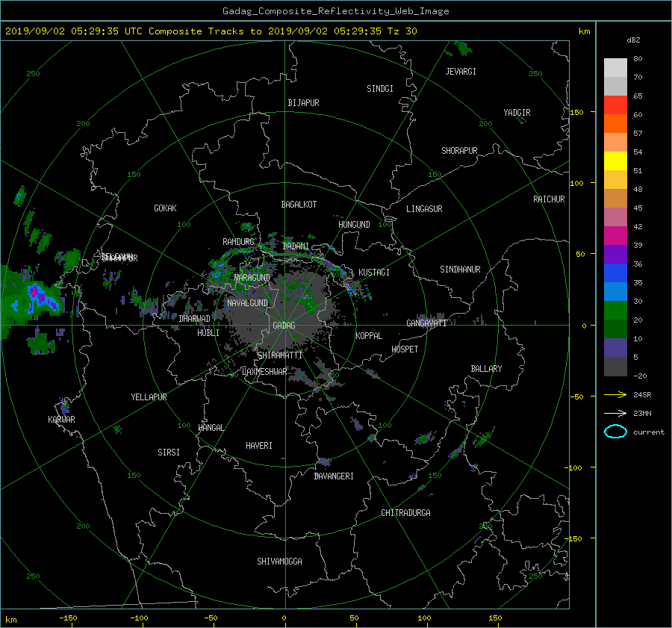Viewport: 672px width, 628px height.
Task: Click the GANGAVATI label
Action: point(426,323)
